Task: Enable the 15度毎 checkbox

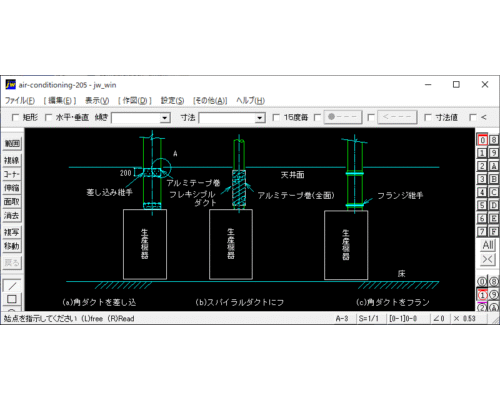Action: point(276,117)
